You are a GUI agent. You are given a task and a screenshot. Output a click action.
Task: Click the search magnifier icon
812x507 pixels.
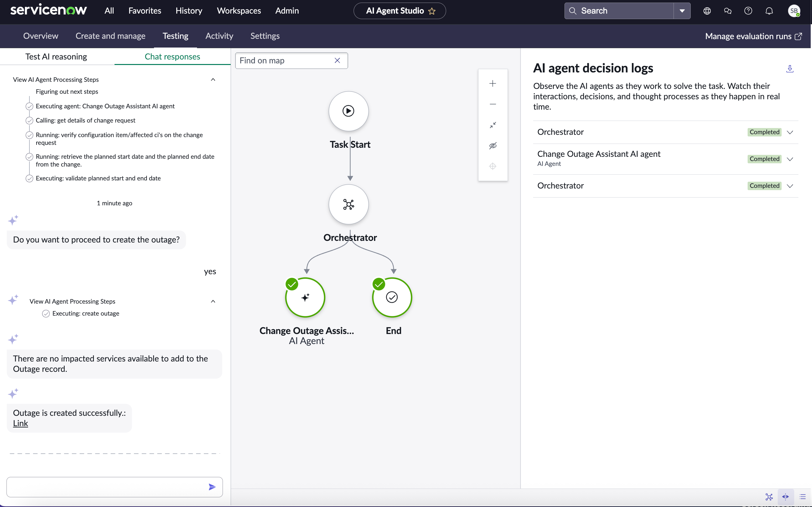pyautogui.click(x=573, y=11)
